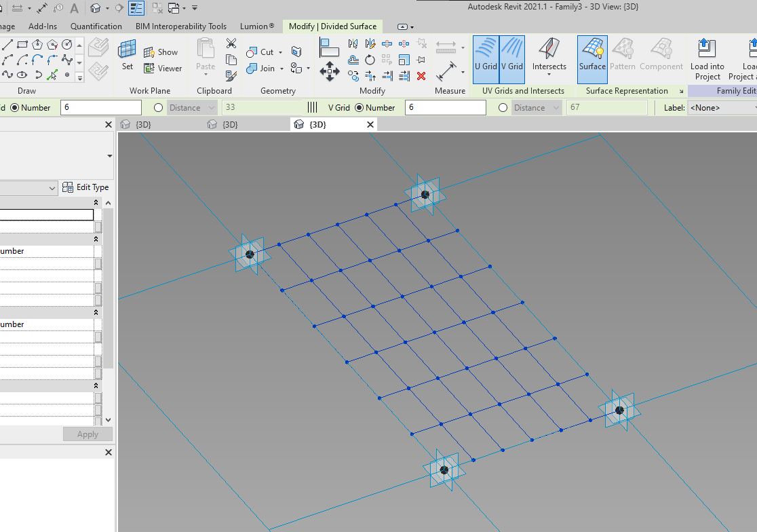The width and height of the screenshot is (757, 532).
Task: Click the Cut geometry icon
Action: point(252,52)
